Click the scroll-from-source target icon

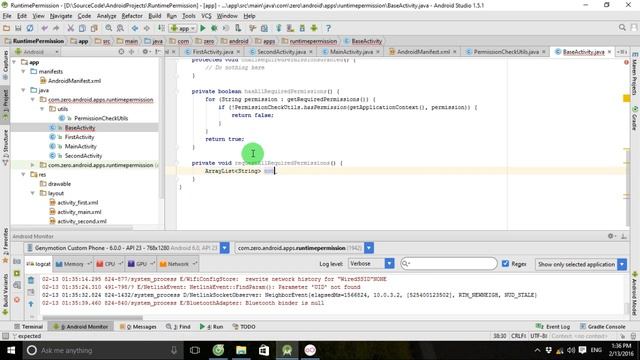click(121, 52)
